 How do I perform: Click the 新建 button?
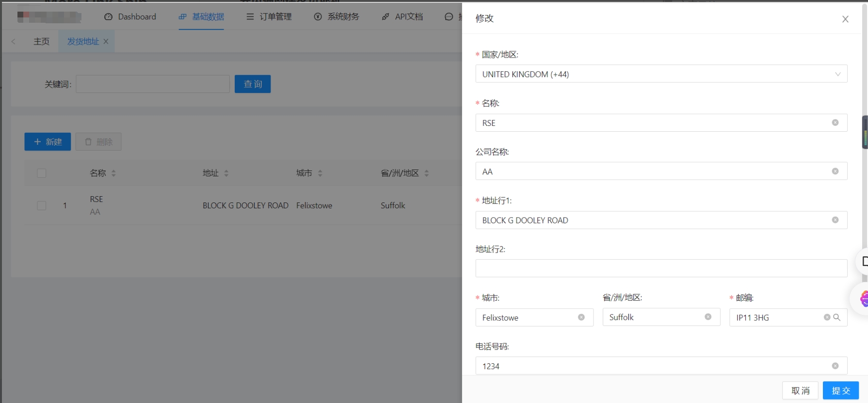[x=48, y=141]
